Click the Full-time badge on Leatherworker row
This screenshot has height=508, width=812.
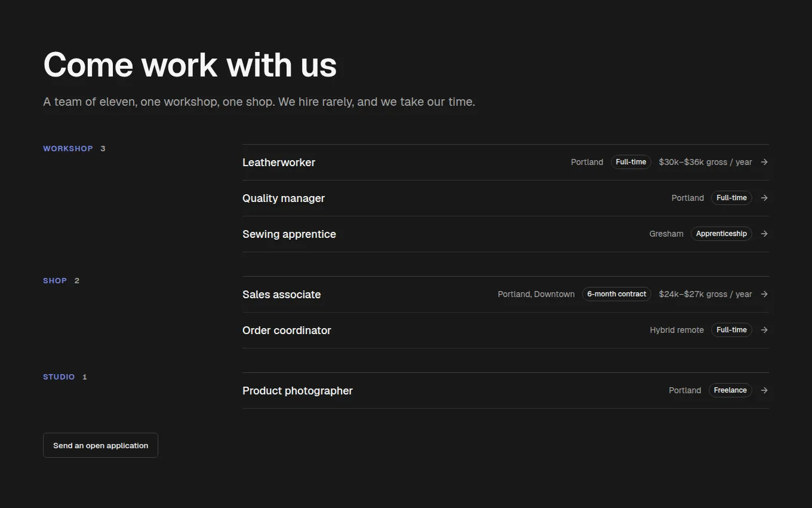[631, 162]
